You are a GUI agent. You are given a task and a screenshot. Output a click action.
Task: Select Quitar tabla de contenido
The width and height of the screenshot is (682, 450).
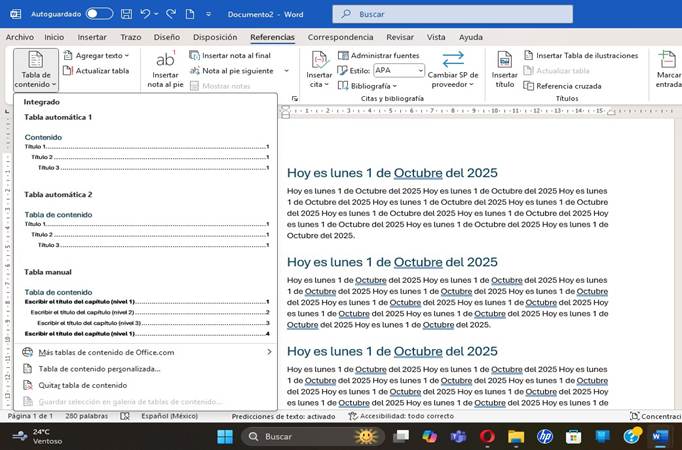pos(82,385)
